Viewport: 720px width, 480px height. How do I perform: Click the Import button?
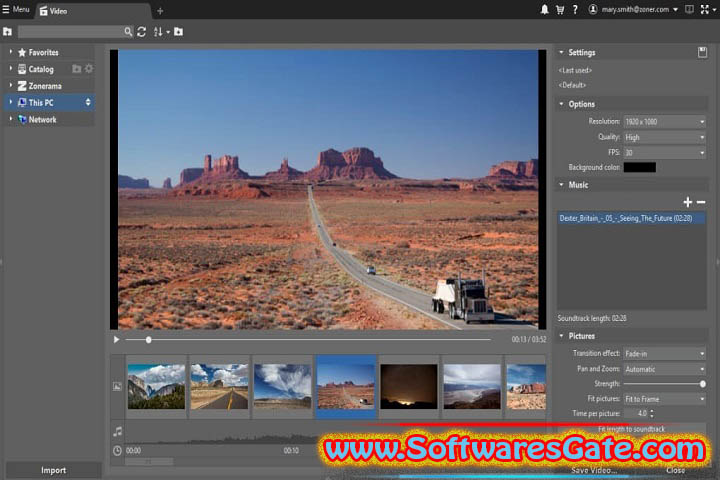tap(53, 470)
